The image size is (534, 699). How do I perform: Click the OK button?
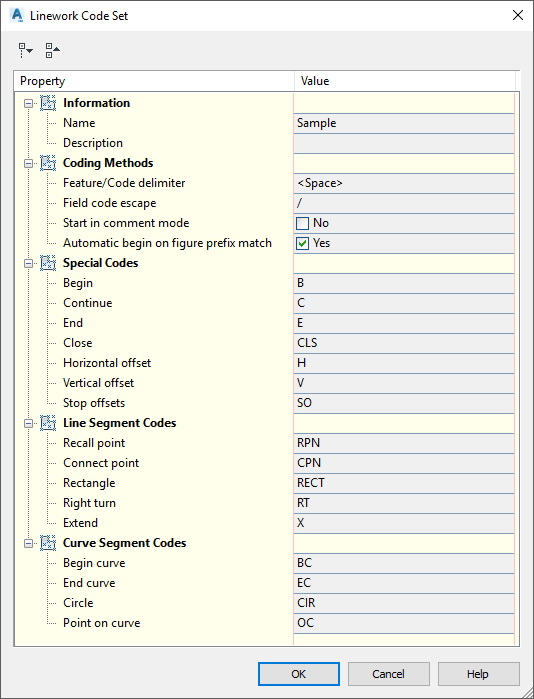299,674
